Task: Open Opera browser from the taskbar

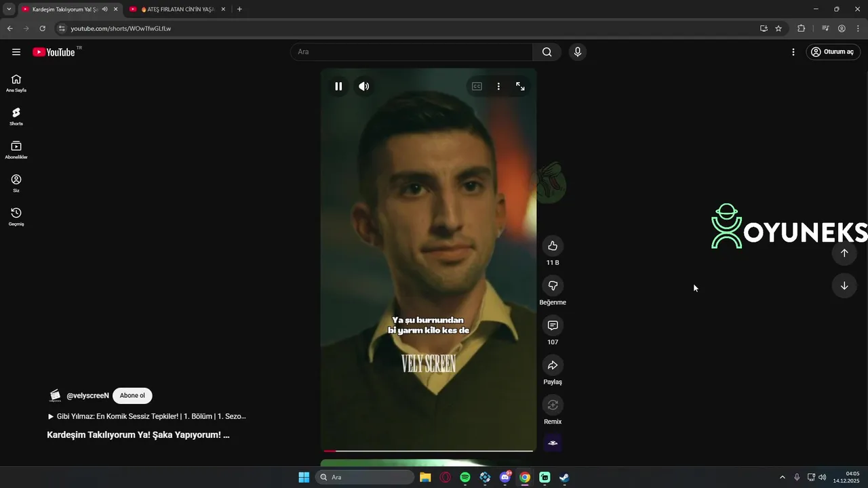Action: pyautogui.click(x=446, y=477)
